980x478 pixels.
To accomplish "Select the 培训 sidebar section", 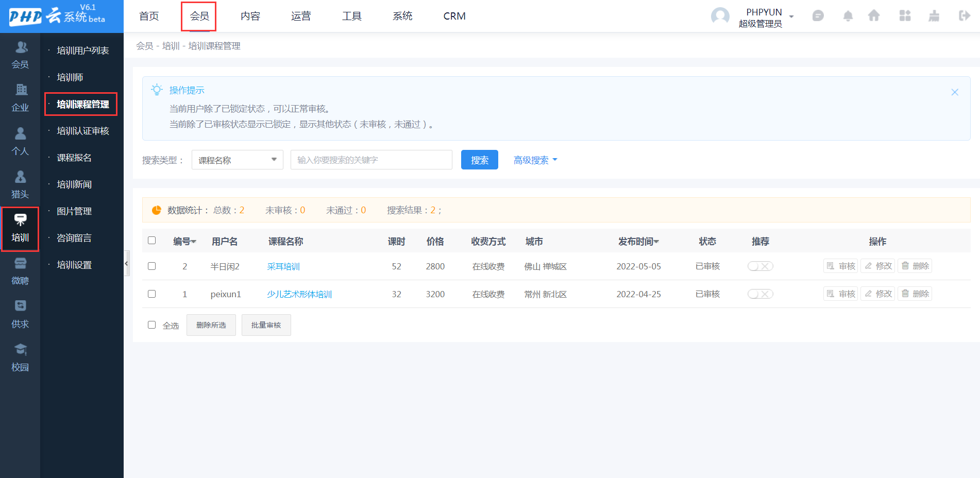I will 20,229.
